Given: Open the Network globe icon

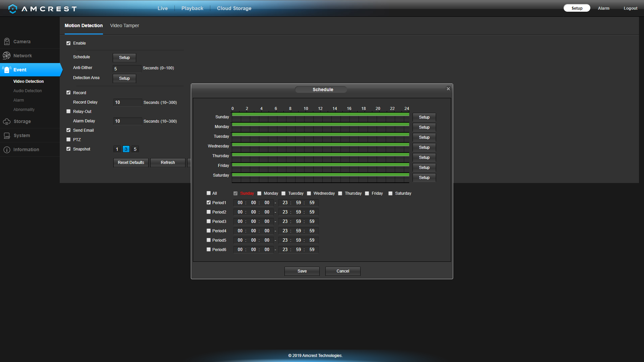Looking at the screenshot, I should tap(7, 56).
